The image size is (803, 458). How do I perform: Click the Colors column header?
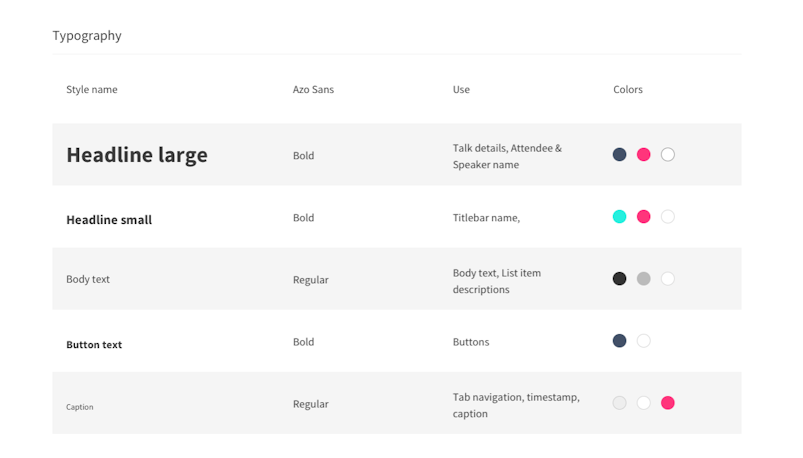pos(628,90)
